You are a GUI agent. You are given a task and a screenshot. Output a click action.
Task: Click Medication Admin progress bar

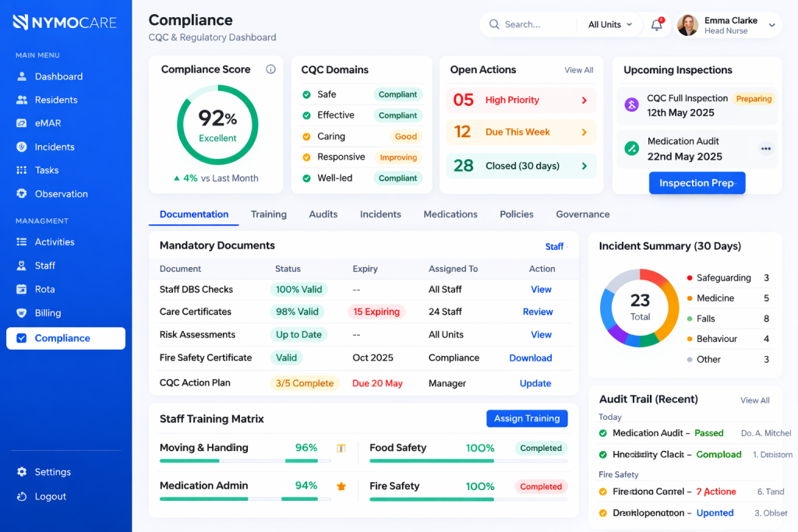click(x=245, y=499)
